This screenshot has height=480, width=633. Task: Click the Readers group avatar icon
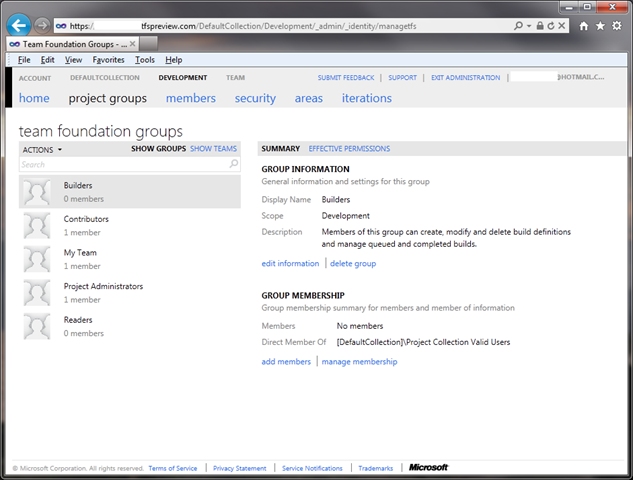click(37, 326)
